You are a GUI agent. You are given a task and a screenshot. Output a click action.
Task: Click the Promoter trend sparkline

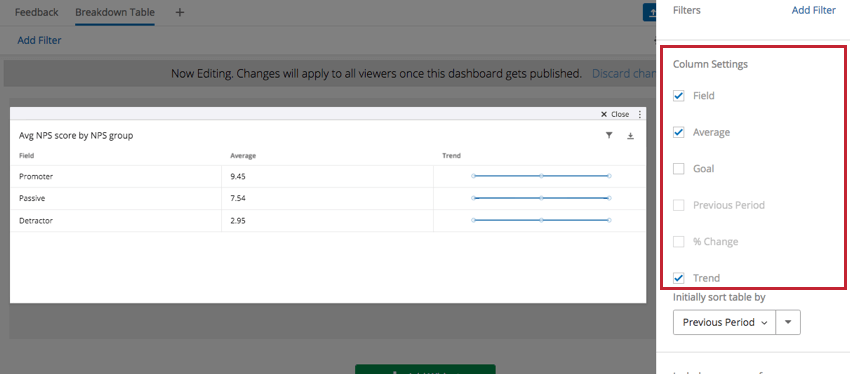[541, 176]
